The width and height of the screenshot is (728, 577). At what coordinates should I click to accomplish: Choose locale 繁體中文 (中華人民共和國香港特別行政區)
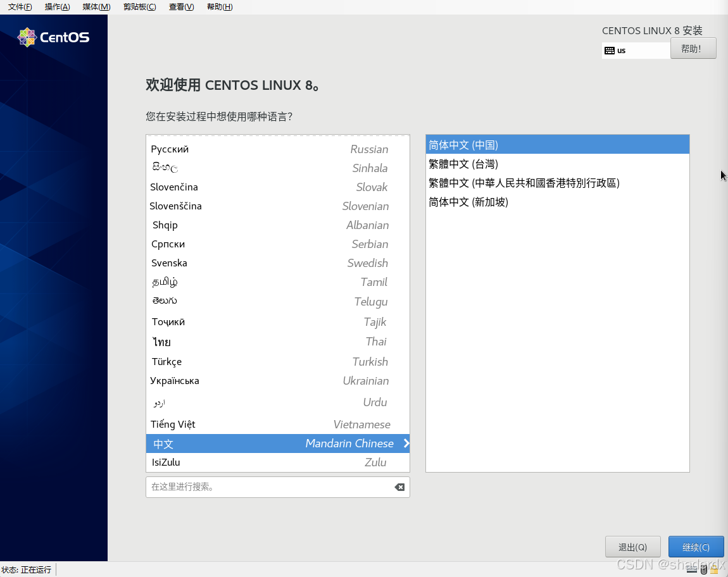click(x=557, y=183)
